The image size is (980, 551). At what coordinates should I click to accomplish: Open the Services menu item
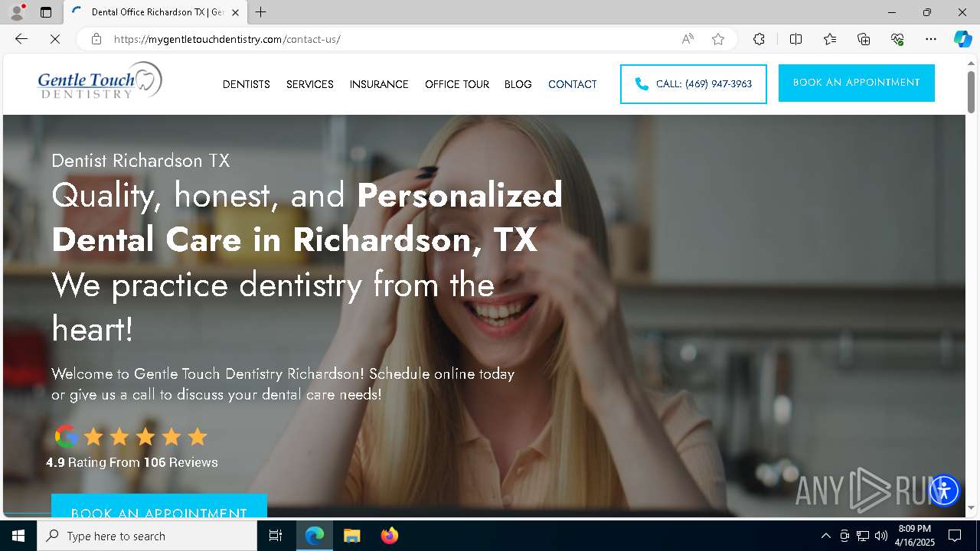(x=310, y=84)
